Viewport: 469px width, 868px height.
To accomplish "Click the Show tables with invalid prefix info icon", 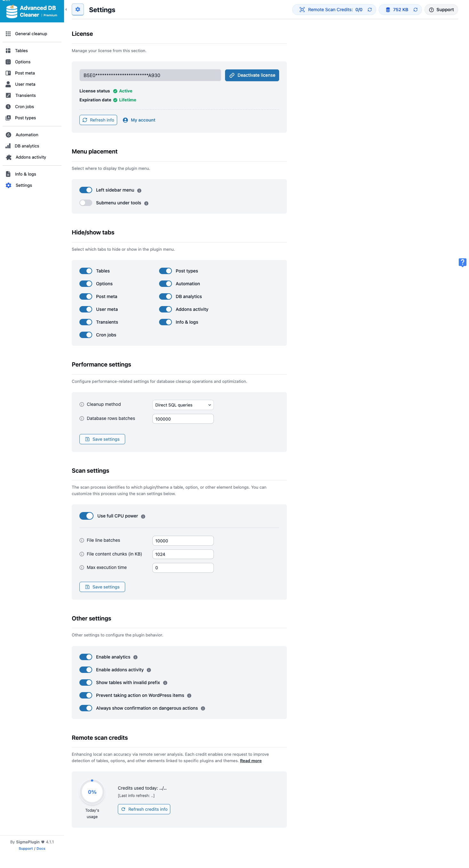I will click(x=165, y=683).
